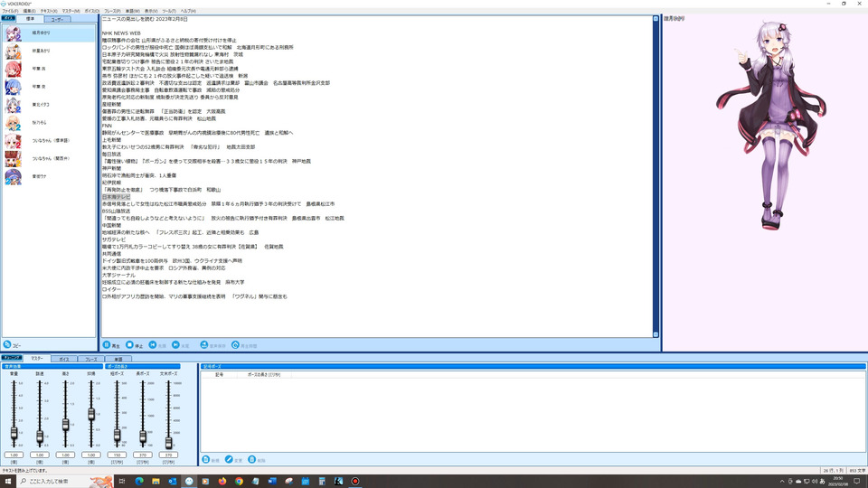
Task: Click 新規 icon in 記号ポーズ panel
Action: pos(206,459)
